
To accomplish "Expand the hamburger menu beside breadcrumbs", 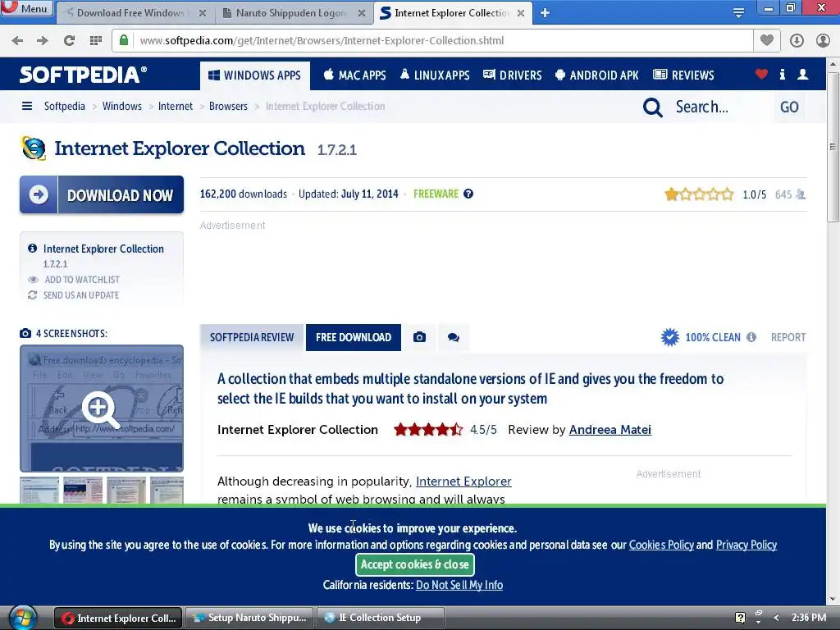I will pos(27,106).
